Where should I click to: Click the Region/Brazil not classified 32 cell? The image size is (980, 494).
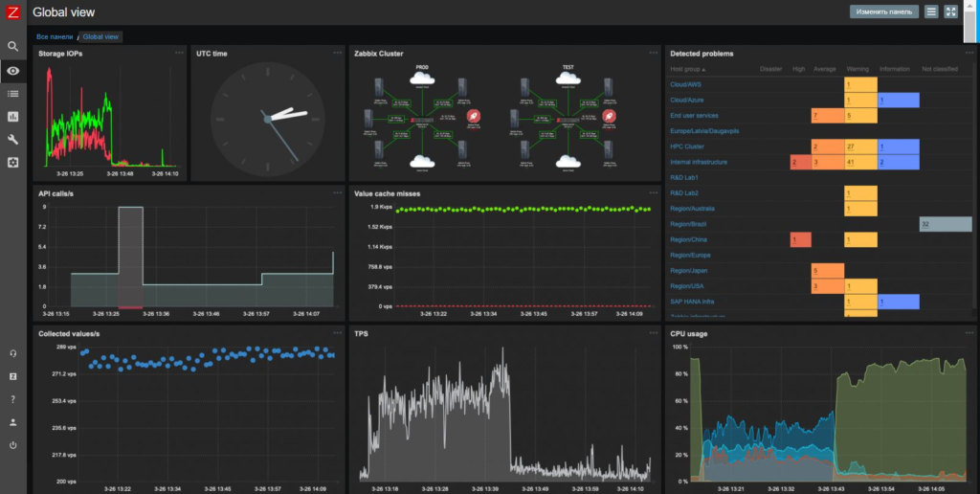tap(945, 224)
